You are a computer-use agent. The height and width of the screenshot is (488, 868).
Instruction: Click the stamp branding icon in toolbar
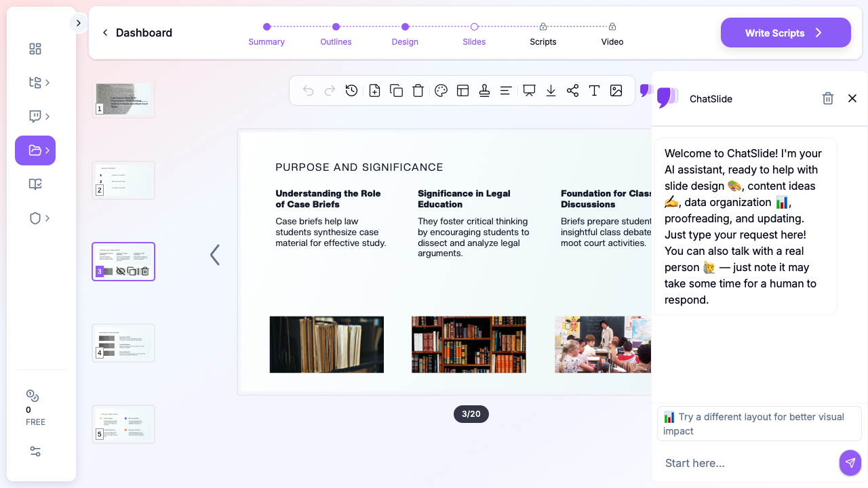(x=484, y=91)
